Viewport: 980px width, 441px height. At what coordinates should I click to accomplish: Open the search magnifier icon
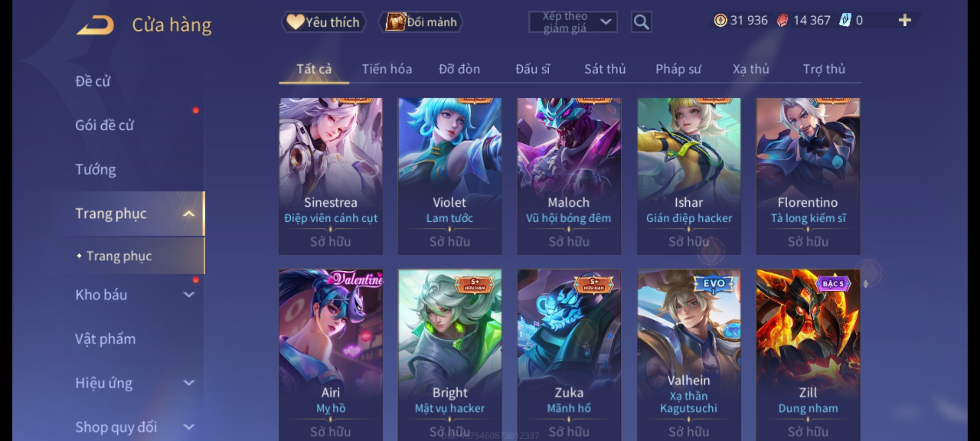(x=641, y=22)
